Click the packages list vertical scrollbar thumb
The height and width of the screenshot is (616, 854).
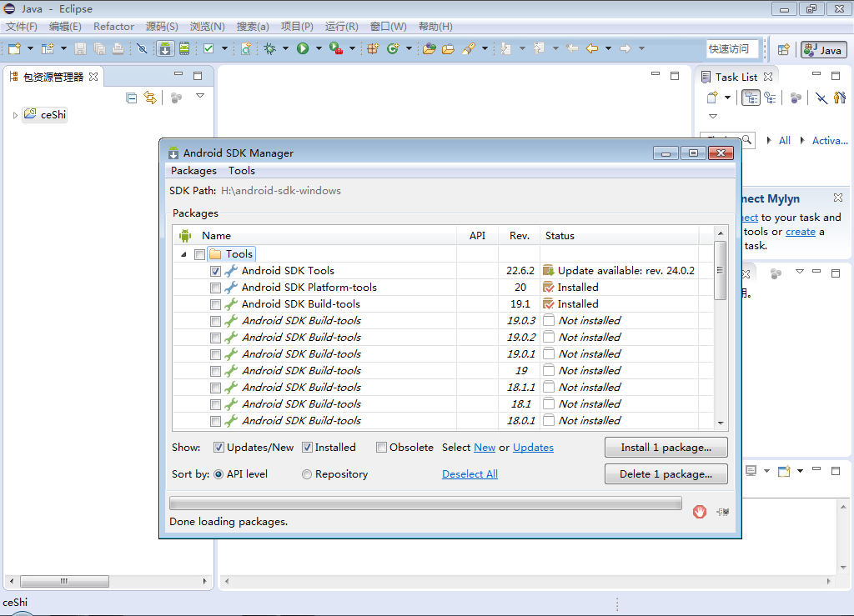coord(720,270)
